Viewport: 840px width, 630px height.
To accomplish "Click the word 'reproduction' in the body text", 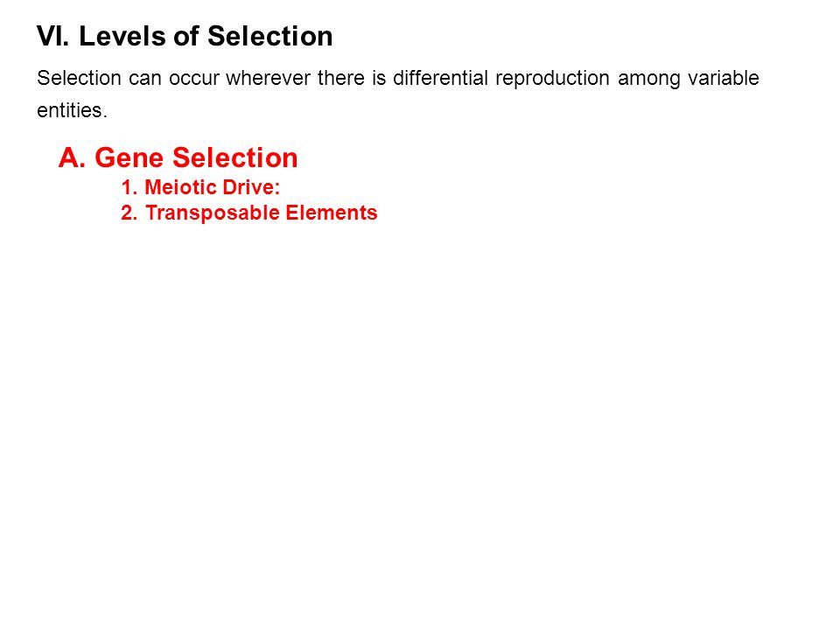I will [x=552, y=80].
